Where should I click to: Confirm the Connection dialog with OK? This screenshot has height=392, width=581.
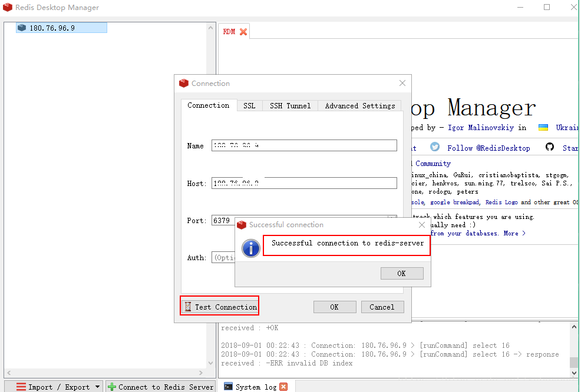click(335, 307)
